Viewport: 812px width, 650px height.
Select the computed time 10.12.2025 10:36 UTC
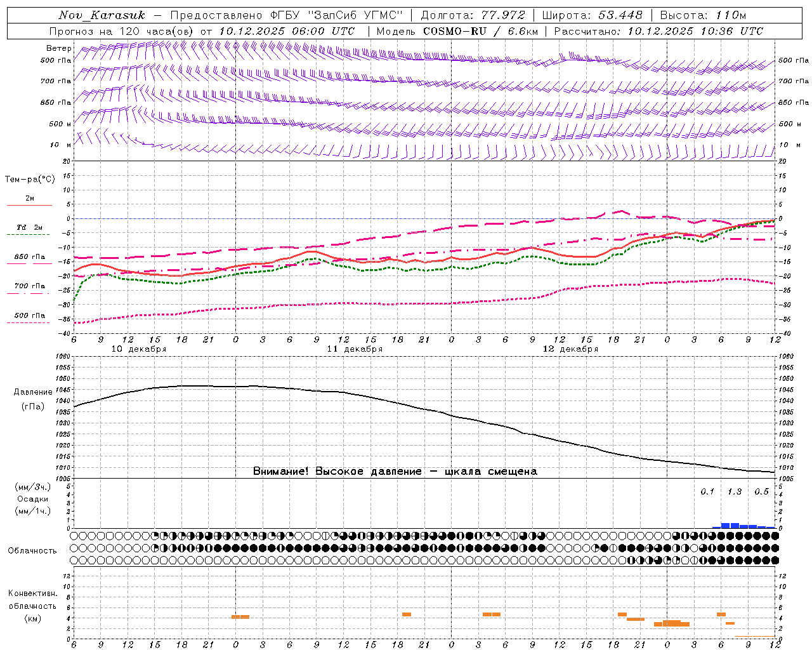(695, 31)
